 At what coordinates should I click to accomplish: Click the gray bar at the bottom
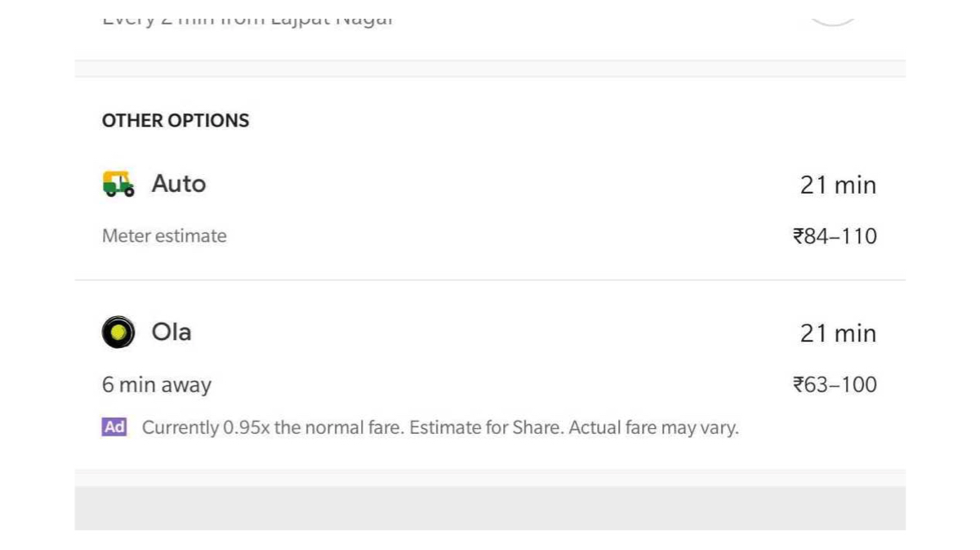[490, 508]
